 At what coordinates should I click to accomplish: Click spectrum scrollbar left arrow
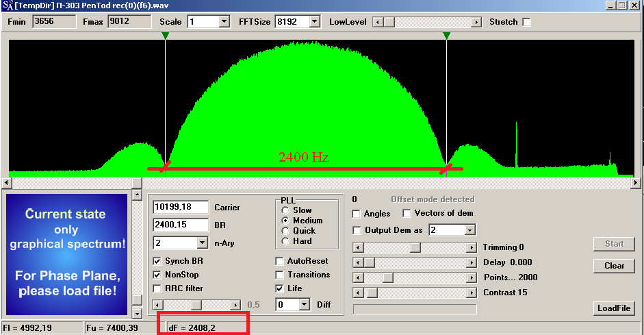(7, 182)
